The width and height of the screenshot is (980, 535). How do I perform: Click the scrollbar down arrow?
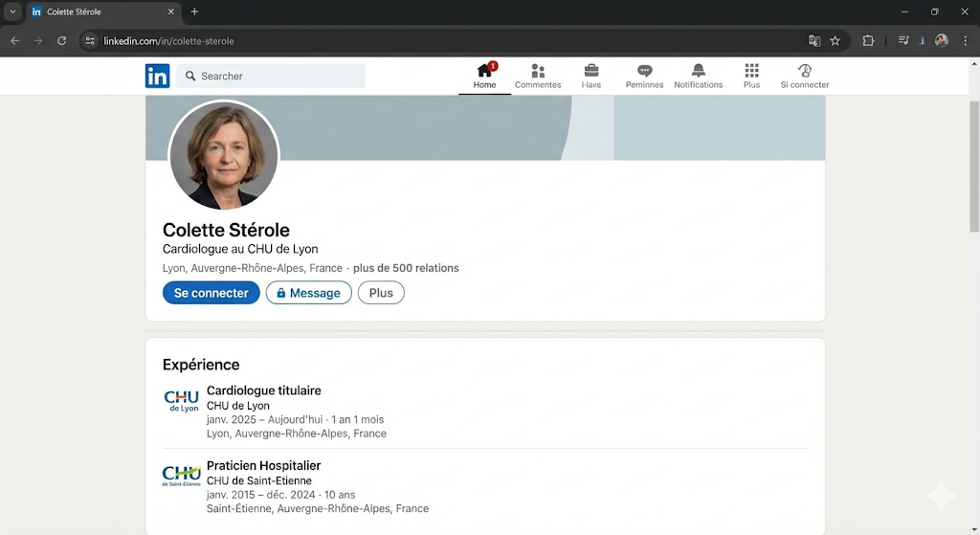tap(974, 529)
